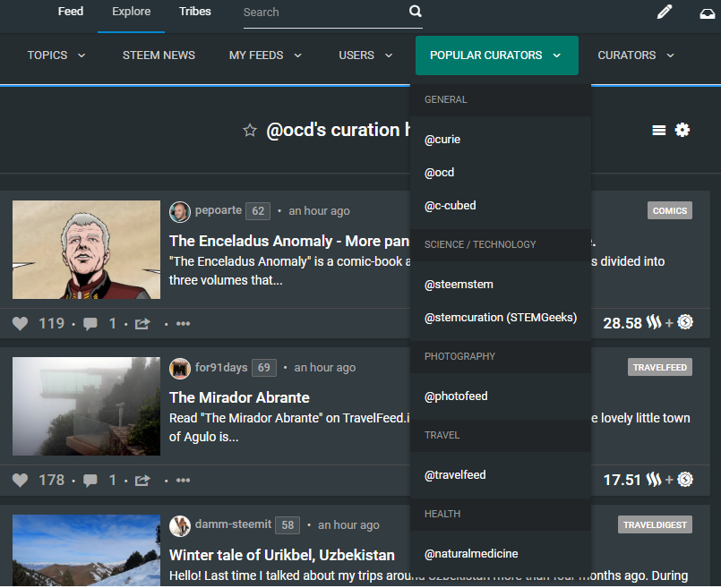Click the pencil compose post icon
The width and height of the screenshot is (721, 588).
coord(664,13)
